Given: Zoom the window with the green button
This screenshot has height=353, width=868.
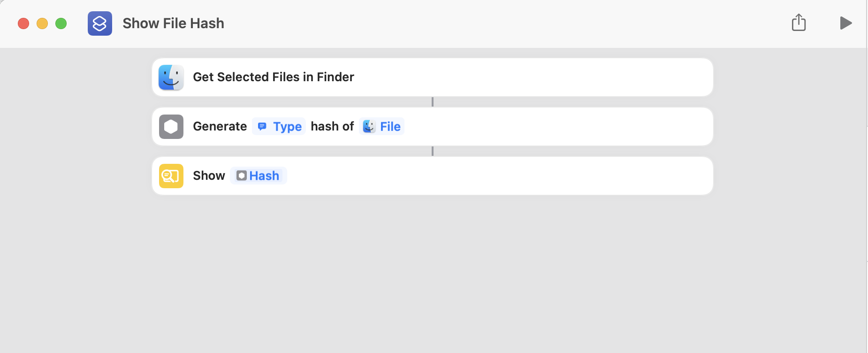Looking at the screenshot, I should tap(61, 23).
